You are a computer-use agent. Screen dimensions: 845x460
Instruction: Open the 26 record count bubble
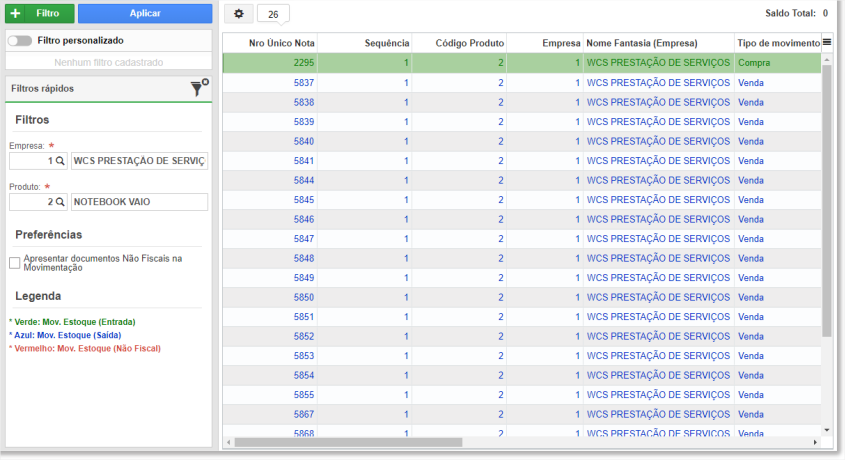(273, 14)
